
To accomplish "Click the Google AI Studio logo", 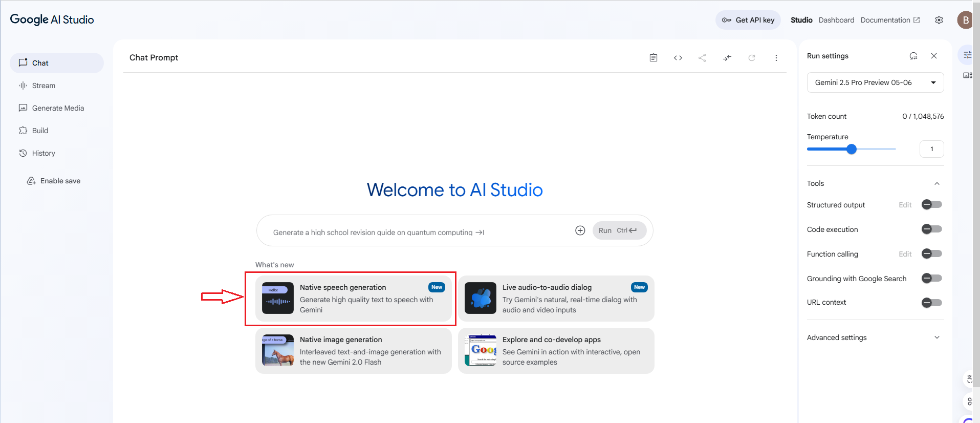I will (52, 19).
